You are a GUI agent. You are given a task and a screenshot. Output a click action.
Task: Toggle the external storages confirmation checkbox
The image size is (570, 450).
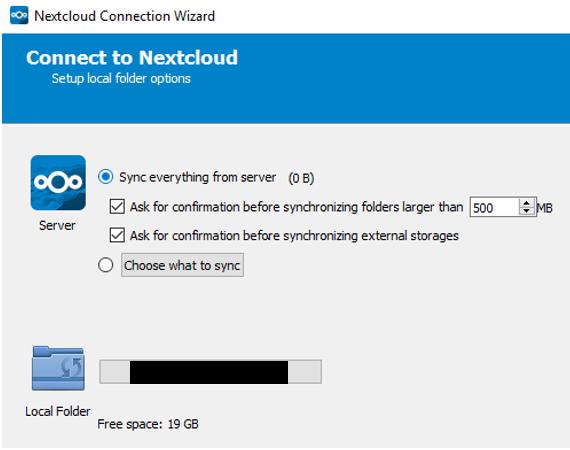pos(117,235)
